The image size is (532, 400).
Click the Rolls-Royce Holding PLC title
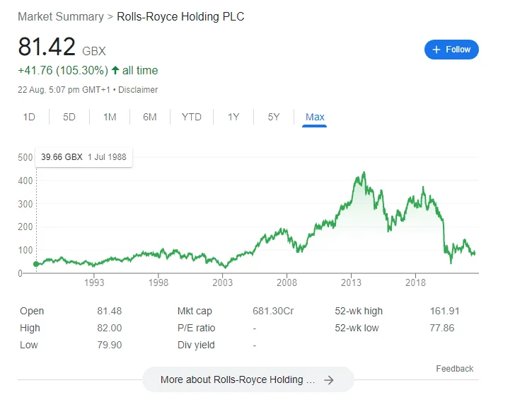tap(180, 17)
